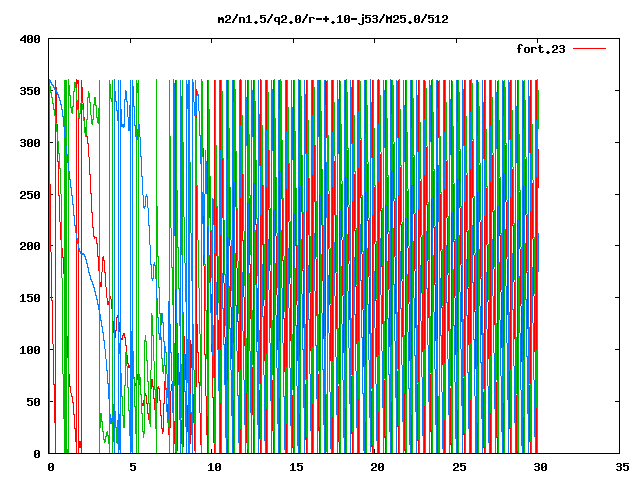Click the plot title m2/n1.5/q2.0/r-+.10-j53/M25.0/512
The image size is (640, 480).
coord(333,19)
